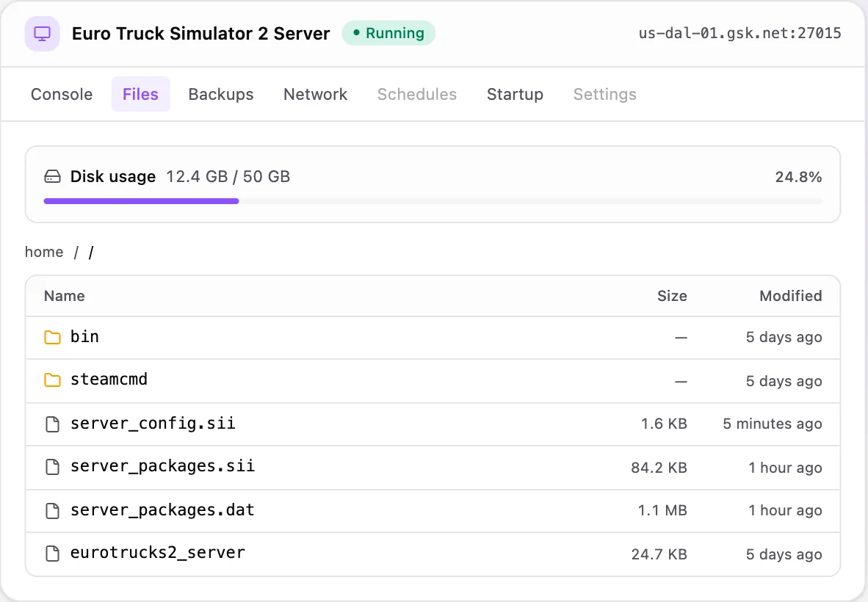Image resolution: width=868 pixels, height=602 pixels.
Task: Click the server_config.sii file icon
Action: (x=52, y=424)
